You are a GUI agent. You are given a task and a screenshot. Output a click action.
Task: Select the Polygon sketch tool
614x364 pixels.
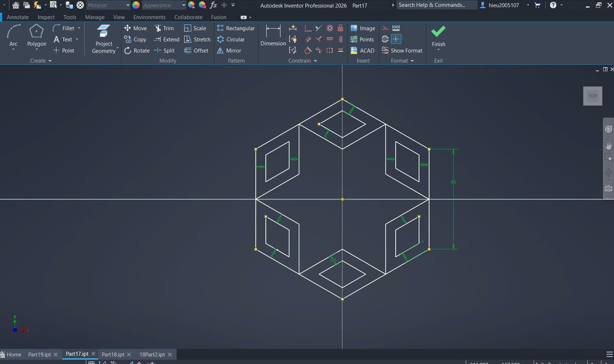36,36
